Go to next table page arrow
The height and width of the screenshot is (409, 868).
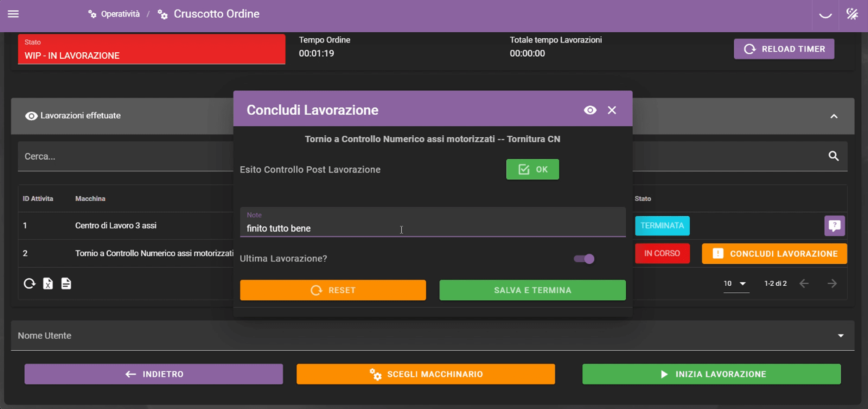pyautogui.click(x=832, y=284)
